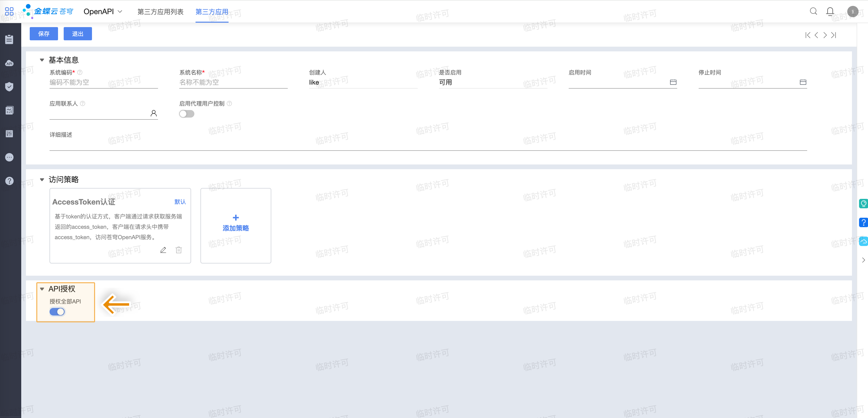Disable the 授权全部API switch
This screenshot has width=868, height=418.
point(57,312)
